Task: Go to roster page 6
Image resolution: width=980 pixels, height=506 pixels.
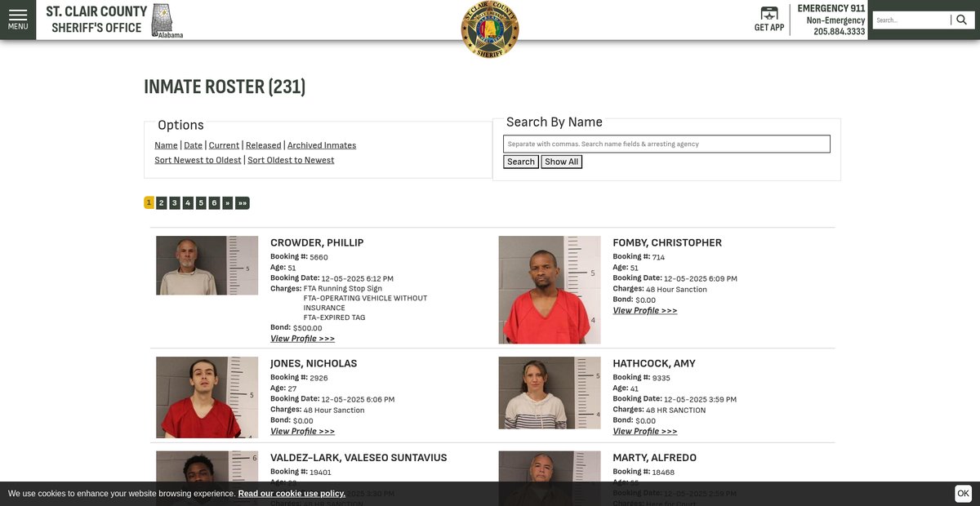Action: coord(214,202)
